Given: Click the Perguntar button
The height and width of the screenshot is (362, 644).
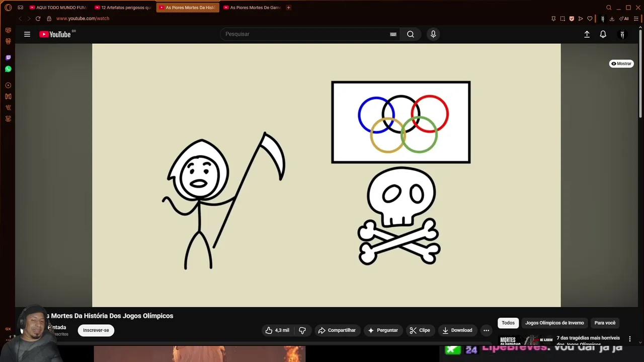Looking at the screenshot, I should pyautogui.click(x=383, y=330).
